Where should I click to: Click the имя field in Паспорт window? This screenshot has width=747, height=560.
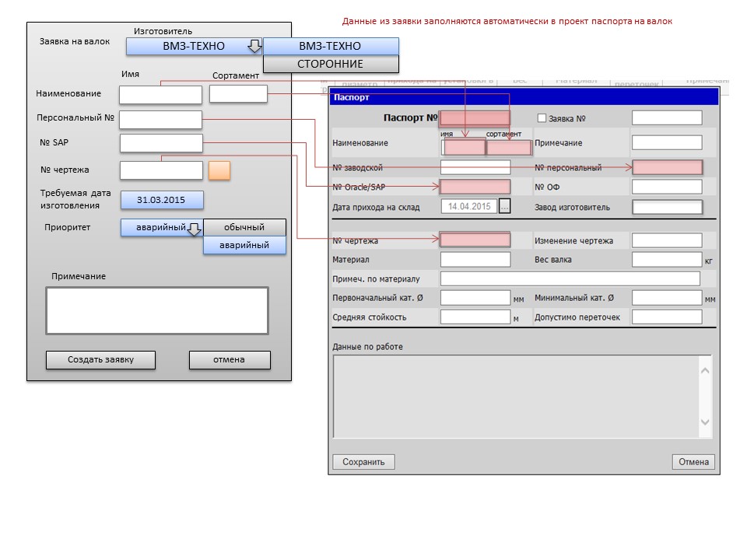[x=464, y=148]
